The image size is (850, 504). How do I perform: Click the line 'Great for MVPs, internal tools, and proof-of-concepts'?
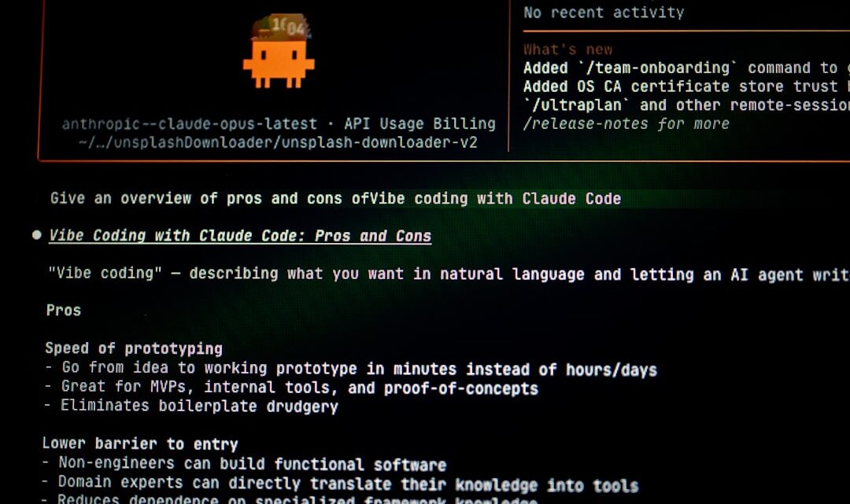point(292,388)
